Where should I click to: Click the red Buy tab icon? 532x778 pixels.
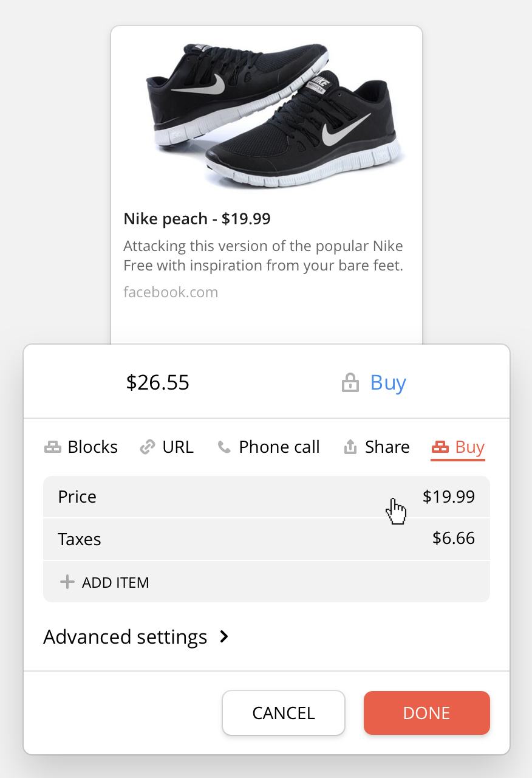[440, 448]
